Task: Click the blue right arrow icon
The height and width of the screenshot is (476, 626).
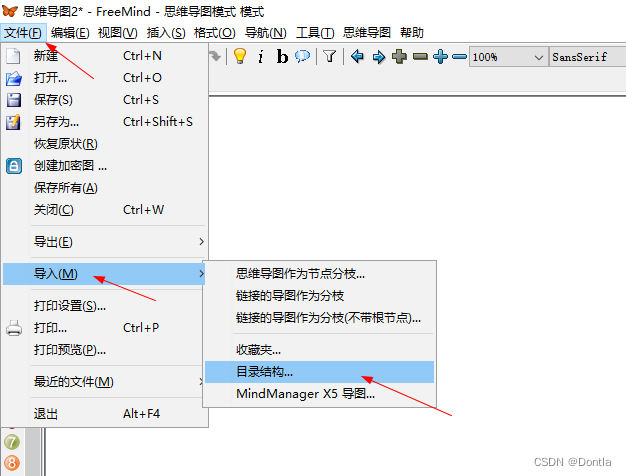Action: 378,57
